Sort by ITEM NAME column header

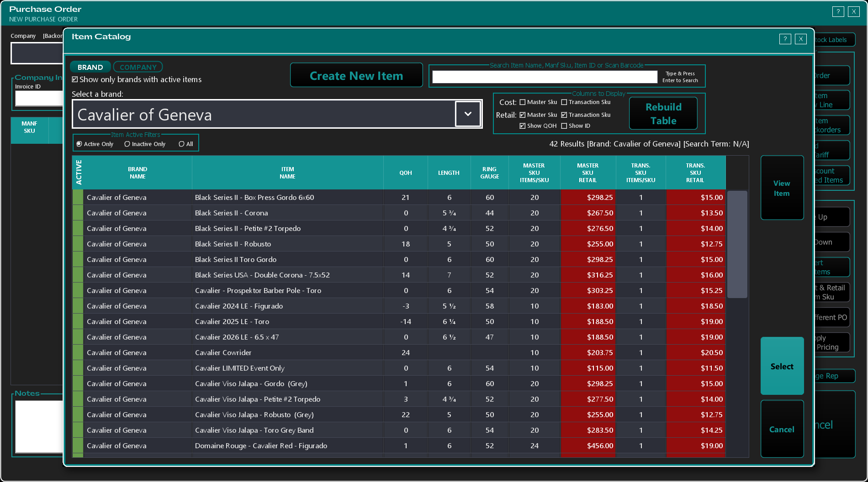287,173
